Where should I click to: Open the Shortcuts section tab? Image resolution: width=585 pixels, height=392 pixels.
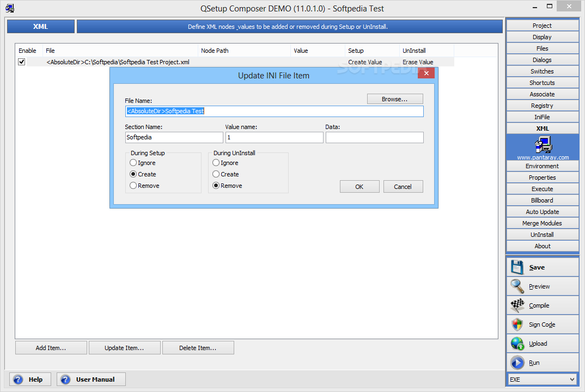543,83
